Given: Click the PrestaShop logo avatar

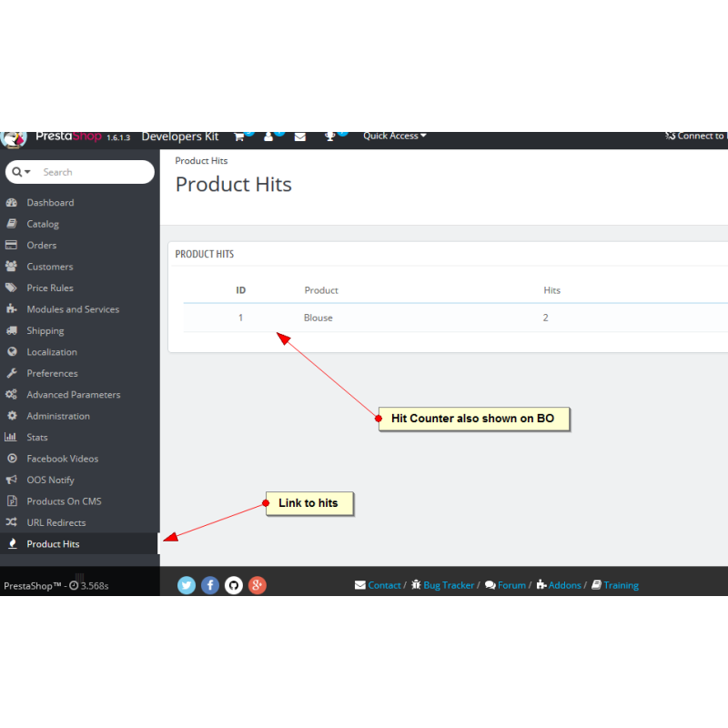Looking at the screenshot, I should tap(14, 139).
